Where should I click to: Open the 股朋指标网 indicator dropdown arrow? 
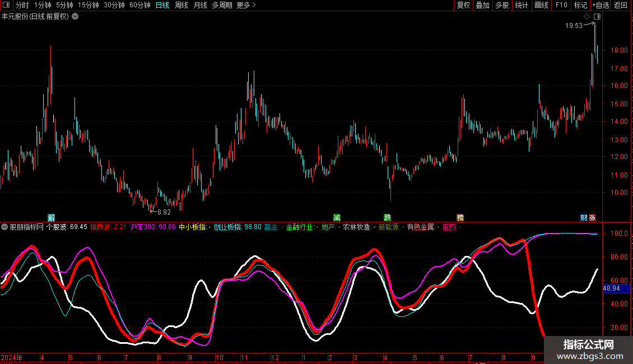(x=5, y=227)
